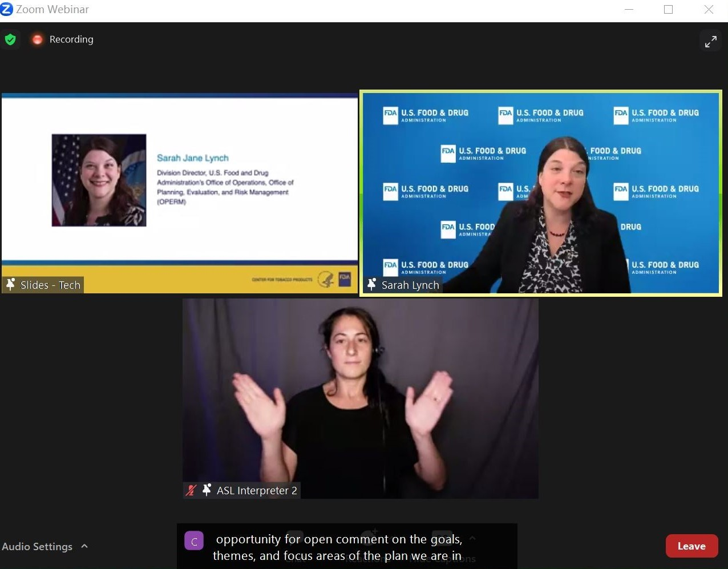The width and height of the screenshot is (728, 569).
Task: Expand the Audio Settings caret menu
Action: (84, 546)
